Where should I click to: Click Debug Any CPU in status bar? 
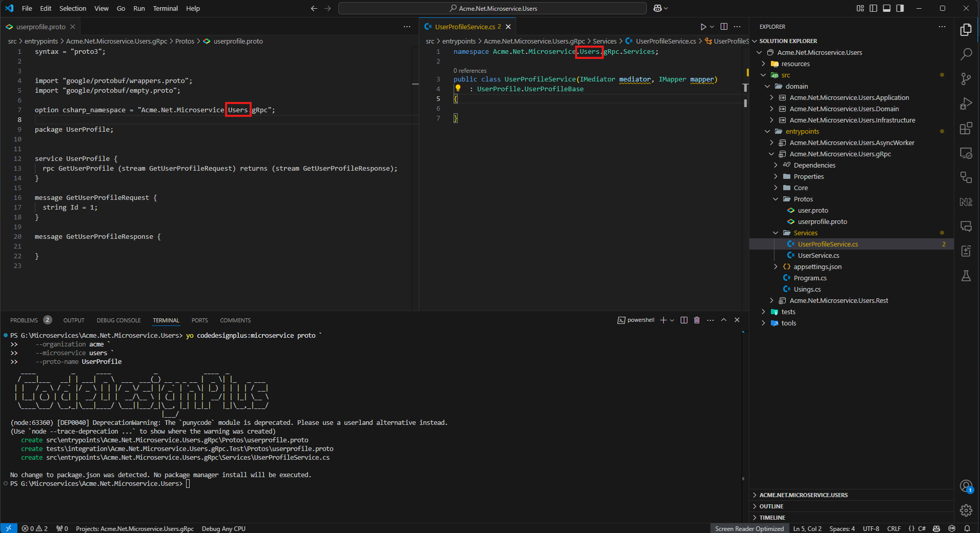[223, 528]
